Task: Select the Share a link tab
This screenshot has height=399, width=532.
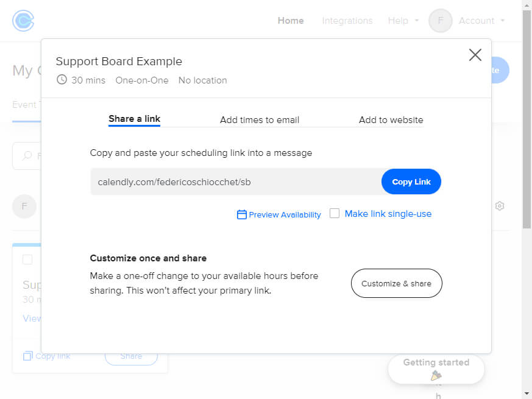Action: (x=134, y=119)
